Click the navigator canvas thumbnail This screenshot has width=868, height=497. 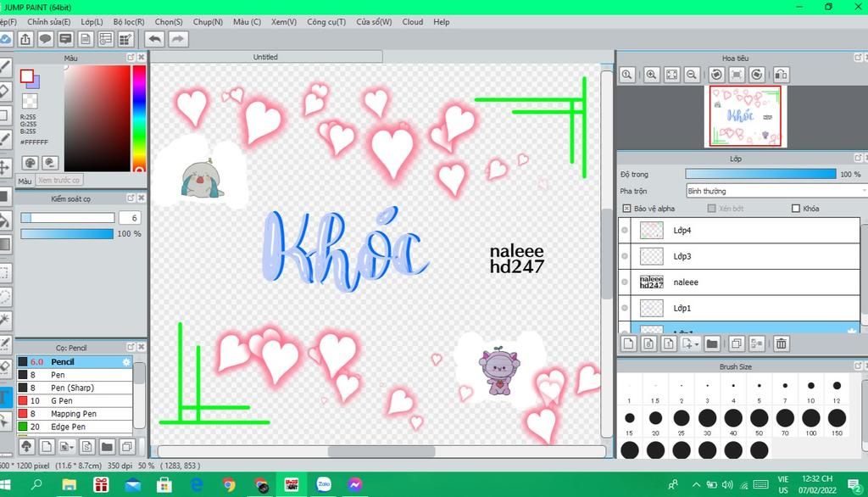745,116
